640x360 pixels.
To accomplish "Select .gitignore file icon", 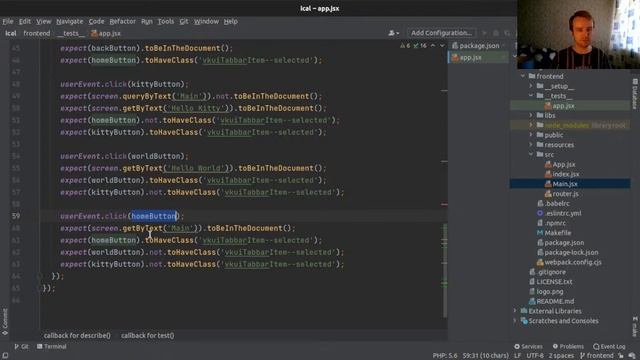I will click(x=532, y=272).
